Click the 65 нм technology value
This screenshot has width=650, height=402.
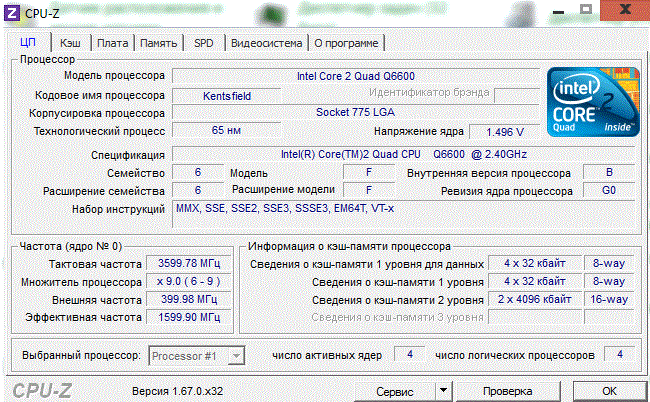(x=226, y=130)
